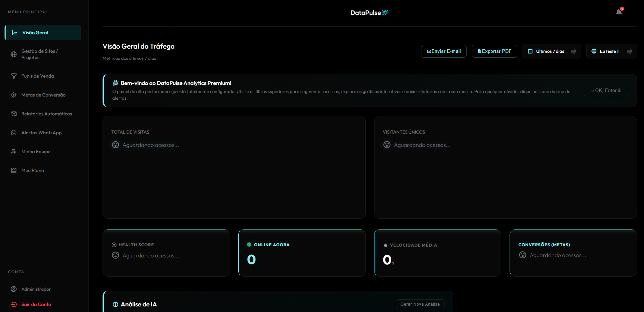Click the Minha Equipe people icon
This screenshot has height=312, width=644.
pyautogui.click(x=14, y=151)
